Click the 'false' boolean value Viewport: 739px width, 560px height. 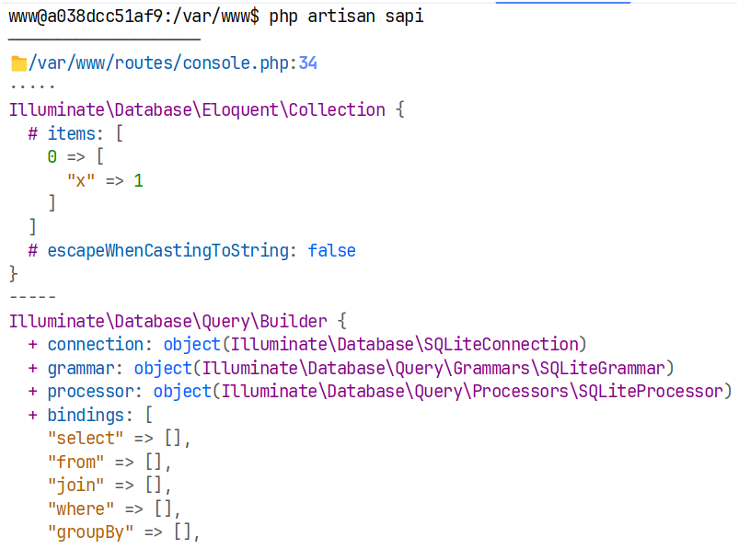click(331, 250)
